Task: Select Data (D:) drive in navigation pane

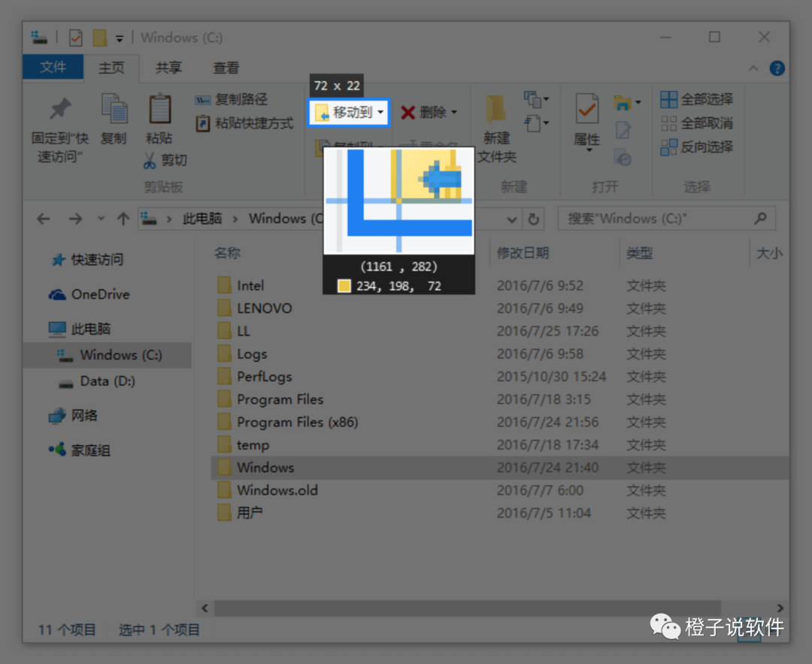Action: click(x=97, y=381)
